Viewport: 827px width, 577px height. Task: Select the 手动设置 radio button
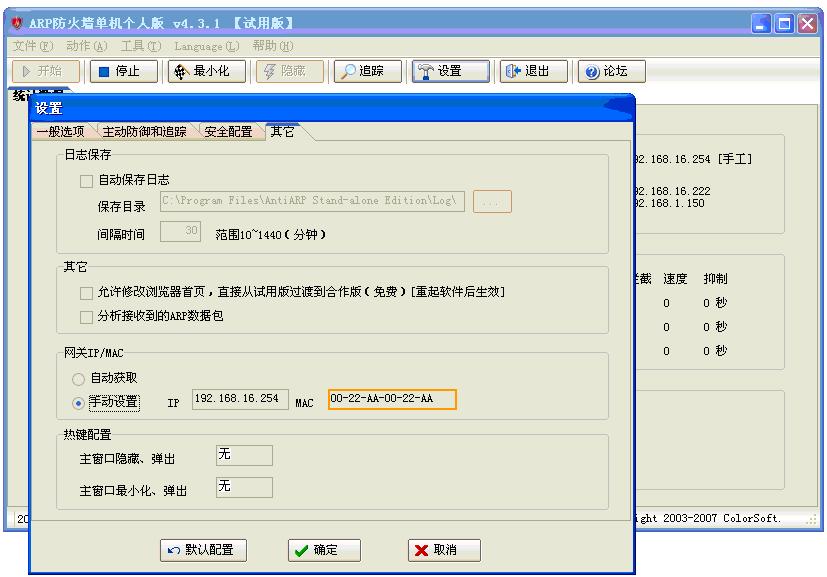click(x=78, y=403)
